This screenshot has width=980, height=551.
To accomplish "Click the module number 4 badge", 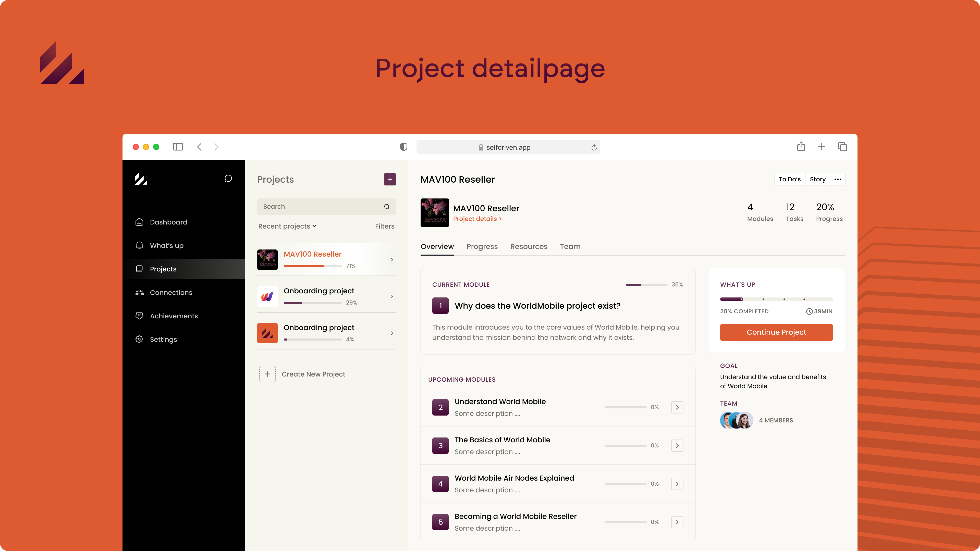I will point(440,484).
